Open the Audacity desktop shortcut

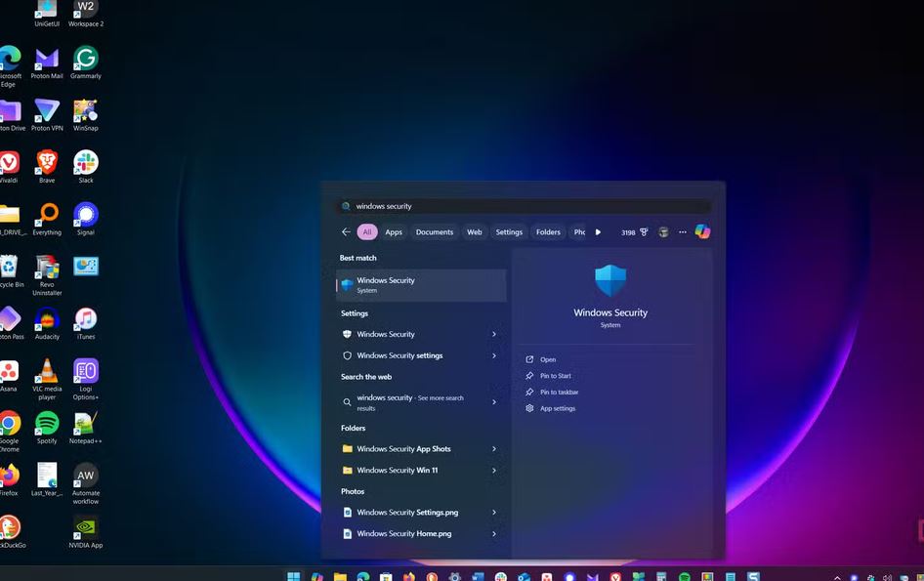[47, 323]
